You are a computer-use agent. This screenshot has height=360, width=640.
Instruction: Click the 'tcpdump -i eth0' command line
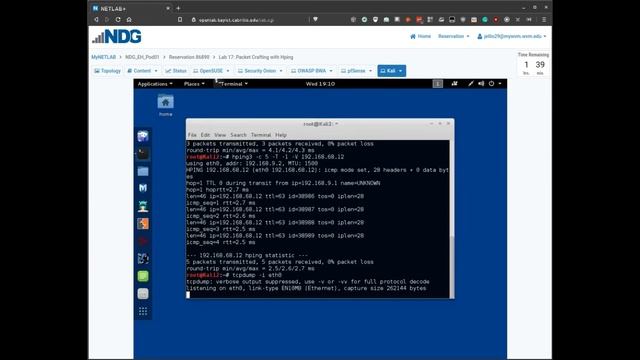point(234,275)
